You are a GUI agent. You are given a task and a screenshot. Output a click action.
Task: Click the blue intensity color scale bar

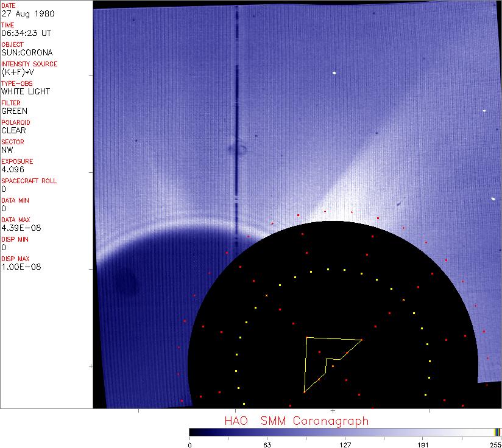[345, 432]
